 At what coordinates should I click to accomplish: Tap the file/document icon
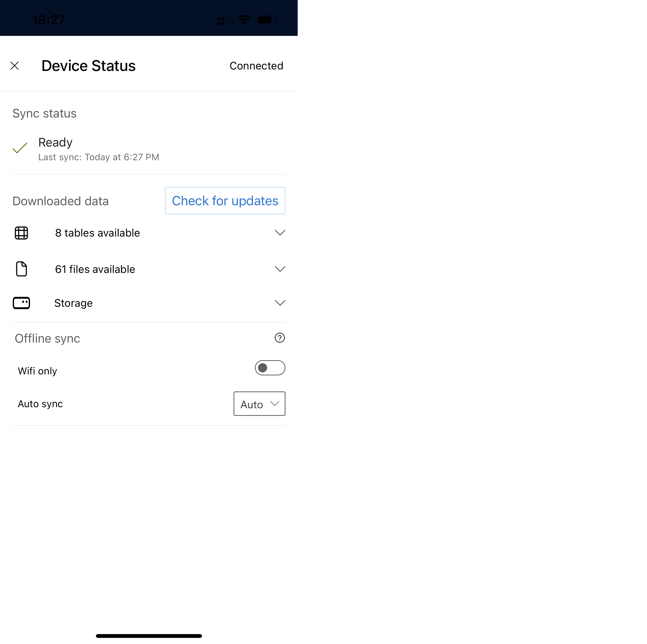(21, 269)
